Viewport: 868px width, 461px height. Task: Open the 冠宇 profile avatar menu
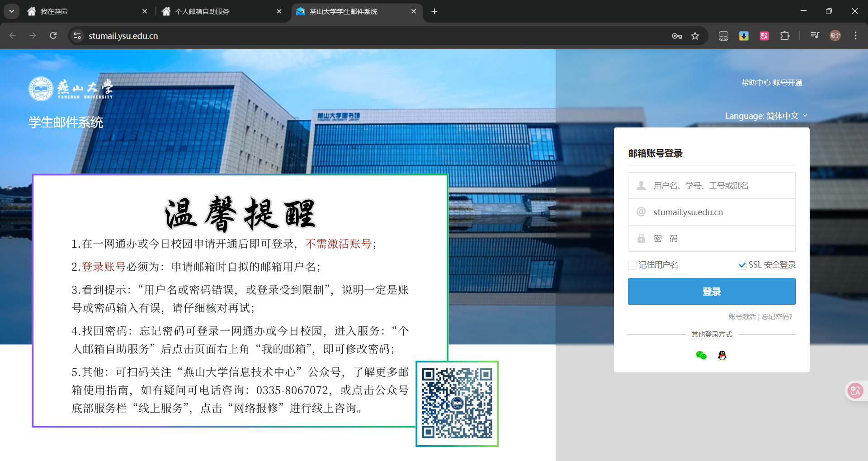835,36
